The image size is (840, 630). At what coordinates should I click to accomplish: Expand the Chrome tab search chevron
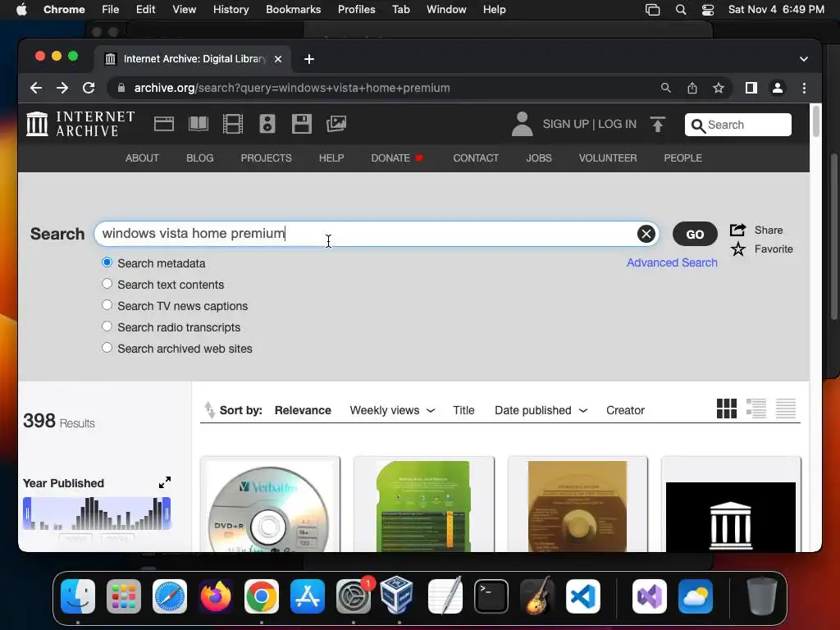804,59
